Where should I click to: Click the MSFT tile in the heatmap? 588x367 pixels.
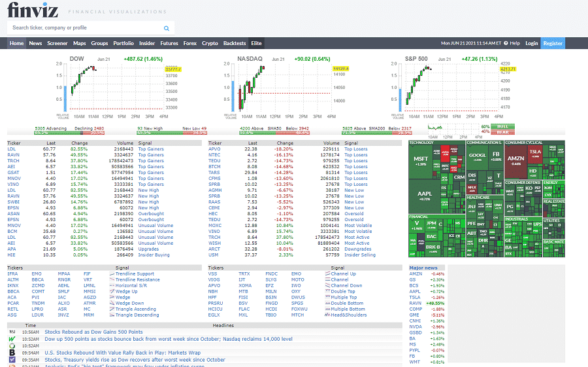pyautogui.click(x=421, y=160)
